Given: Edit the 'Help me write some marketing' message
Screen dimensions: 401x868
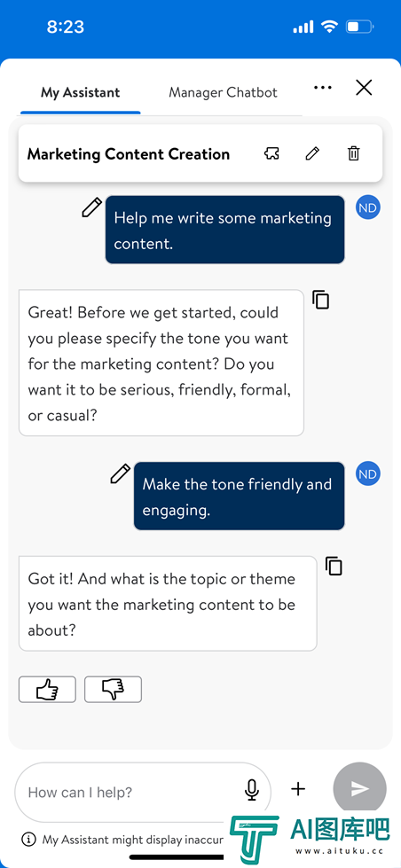Looking at the screenshot, I should pyautogui.click(x=92, y=207).
